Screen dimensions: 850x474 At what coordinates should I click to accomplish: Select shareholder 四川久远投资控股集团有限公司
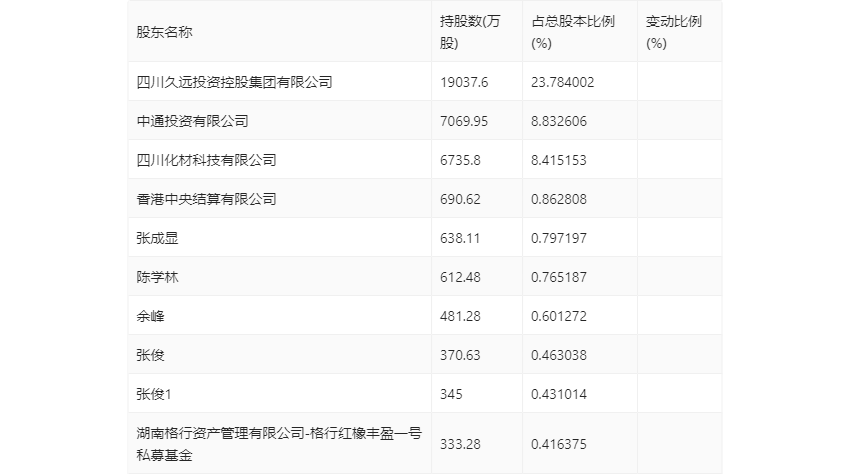(x=234, y=82)
